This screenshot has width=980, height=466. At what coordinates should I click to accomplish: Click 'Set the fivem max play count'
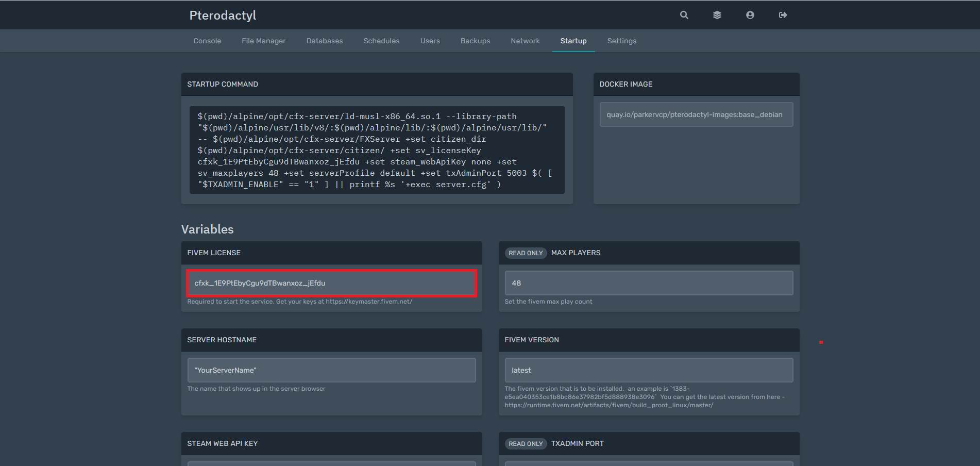[x=548, y=302]
